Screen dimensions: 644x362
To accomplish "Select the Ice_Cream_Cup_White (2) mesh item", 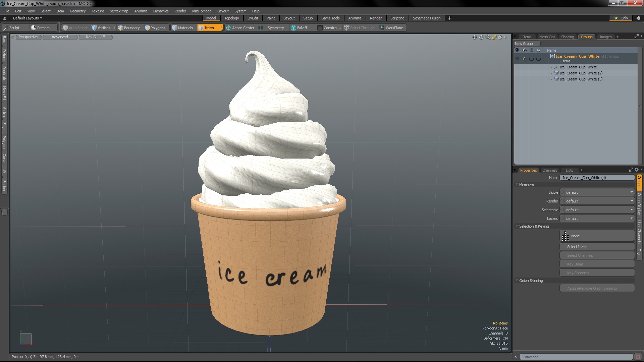I will pyautogui.click(x=581, y=73).
